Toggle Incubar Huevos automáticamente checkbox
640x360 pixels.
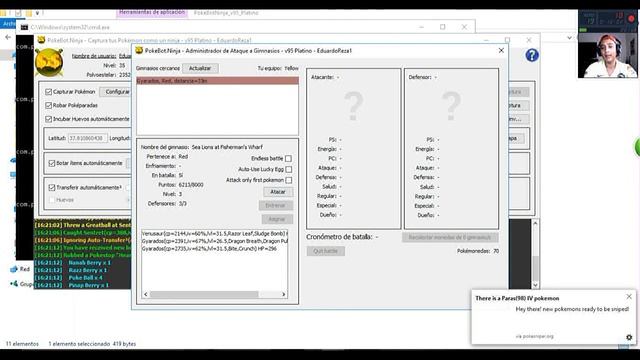pos(49,119)
